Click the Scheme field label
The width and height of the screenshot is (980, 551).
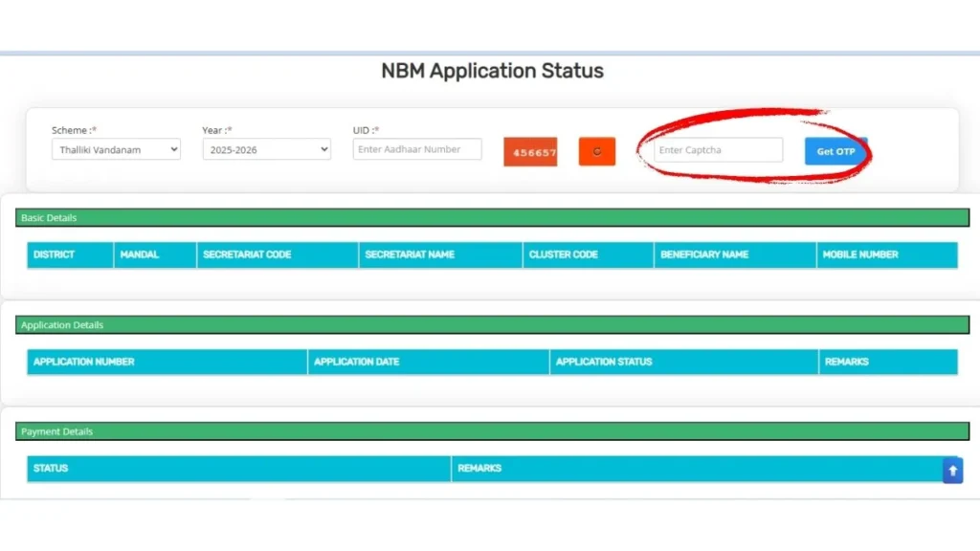click(74, 130)
